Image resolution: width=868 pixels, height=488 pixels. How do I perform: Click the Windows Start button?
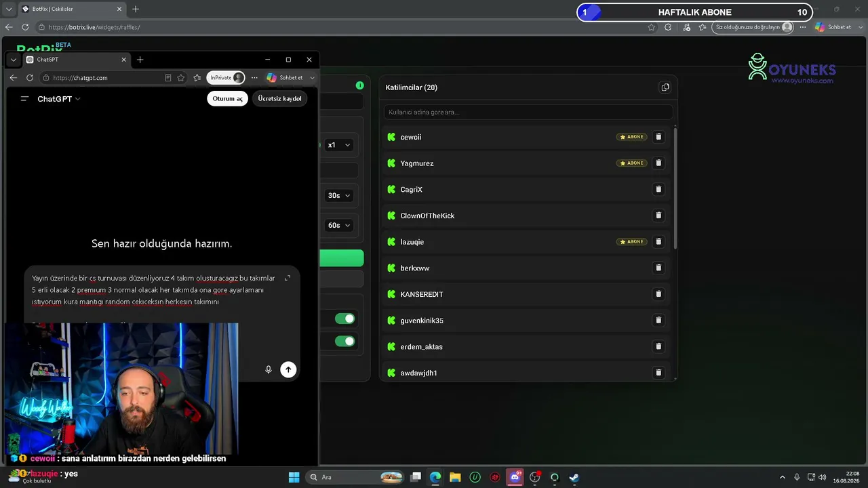pyautogui.click(x=294, y=477)
